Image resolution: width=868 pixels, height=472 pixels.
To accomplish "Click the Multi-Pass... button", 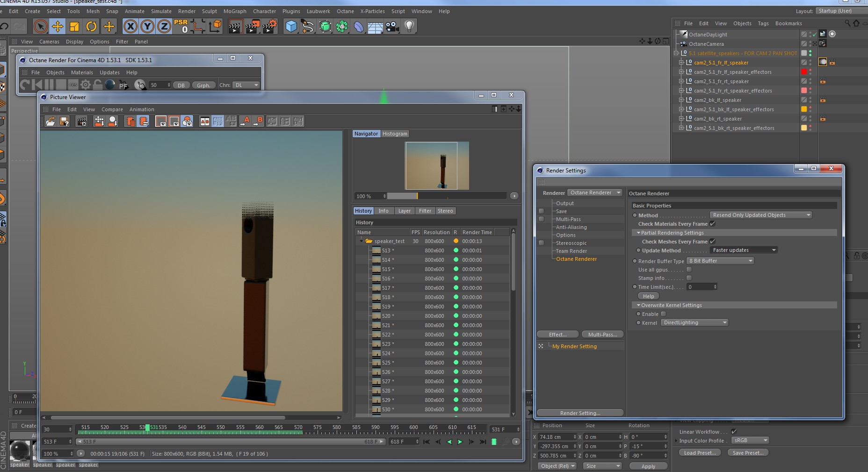I will pos(602,335).
